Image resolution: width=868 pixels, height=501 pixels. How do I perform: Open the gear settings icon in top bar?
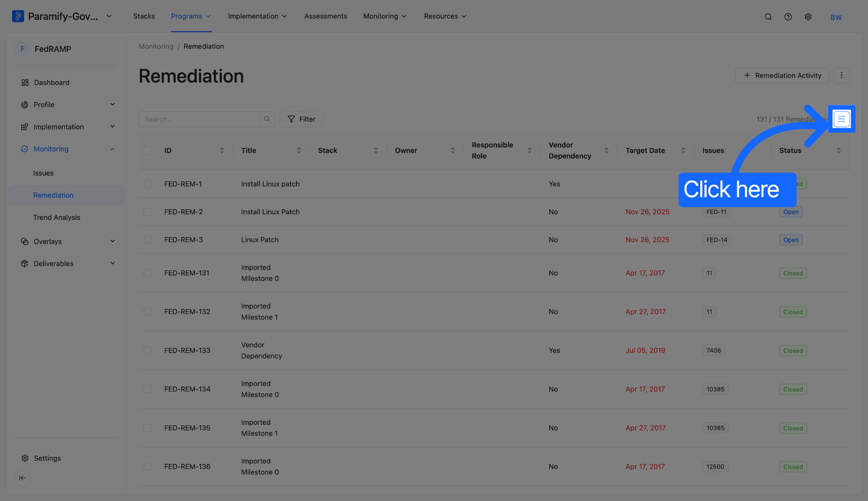click(x=808, y=17)
